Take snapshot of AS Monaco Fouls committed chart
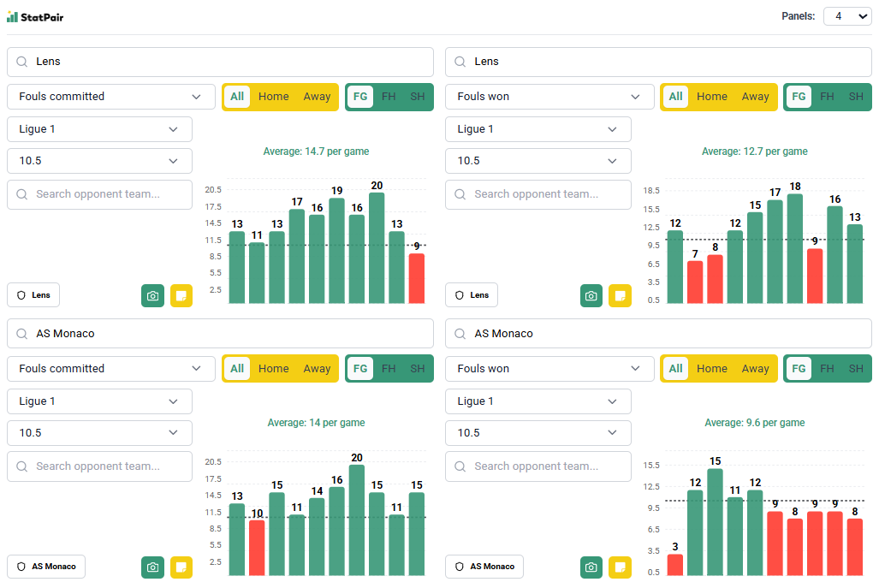Image resolution: width=879 pixels, height=588 pixels. point(152,567)
